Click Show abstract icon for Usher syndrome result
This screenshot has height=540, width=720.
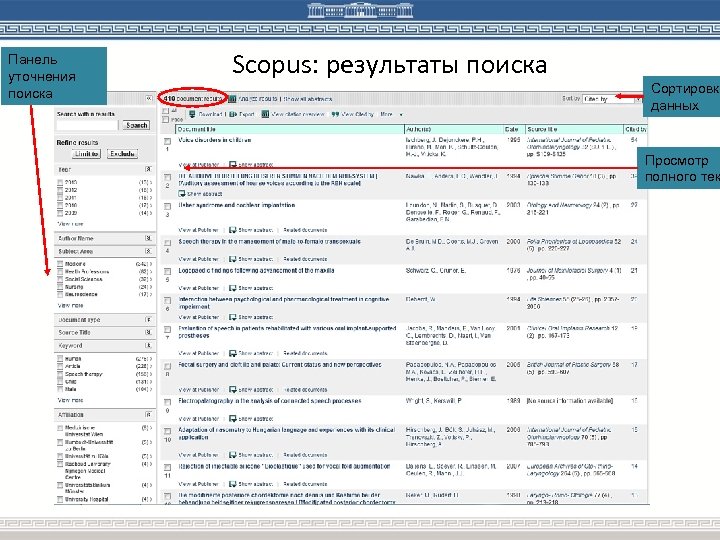[x=233, y=230]
